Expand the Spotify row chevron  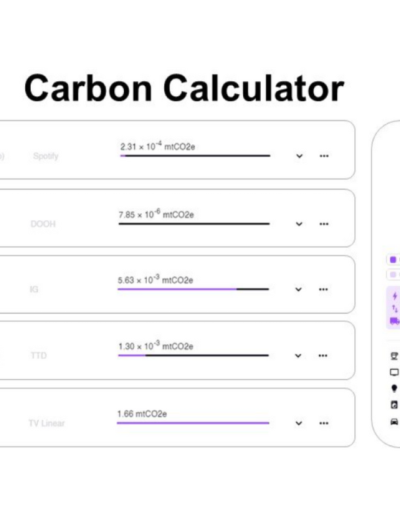(299, 156)
